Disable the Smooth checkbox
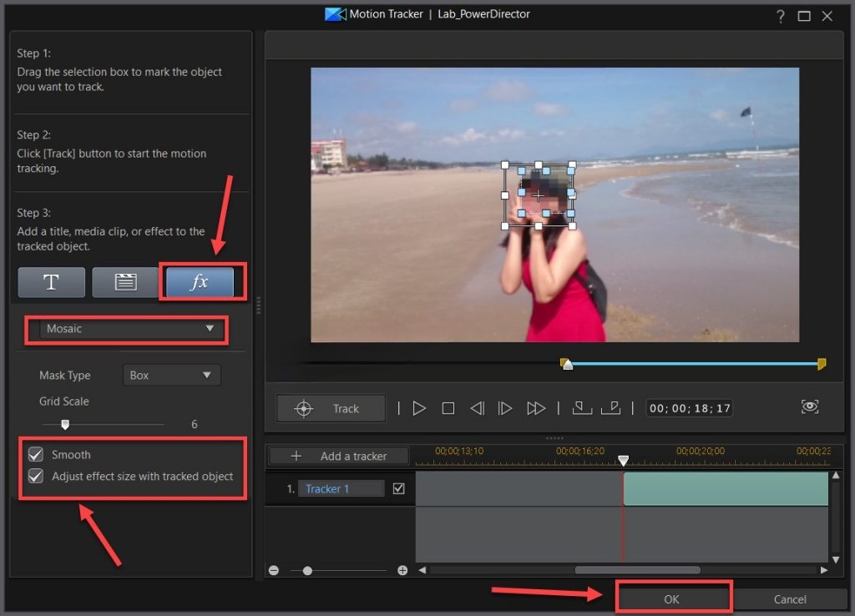Viewport: 855px width, 616px height. (34, 454)
